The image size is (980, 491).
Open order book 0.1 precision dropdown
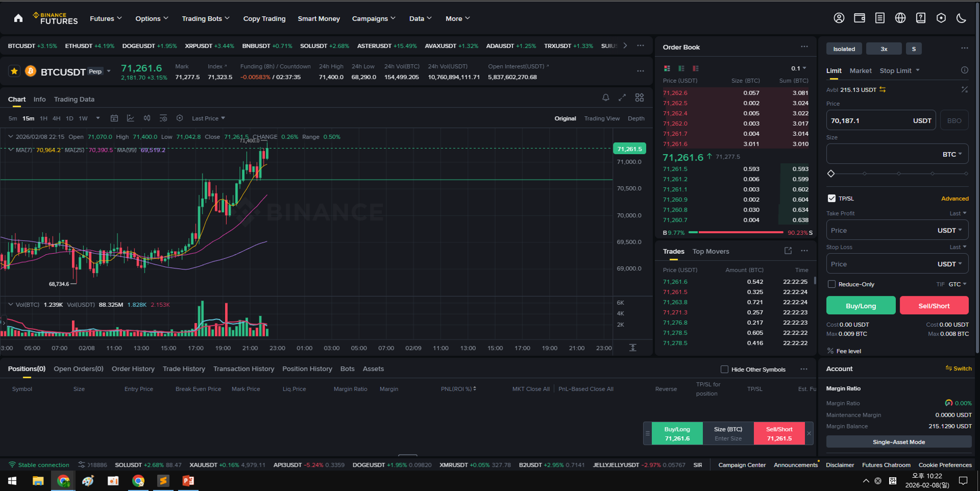coord(799,68)
